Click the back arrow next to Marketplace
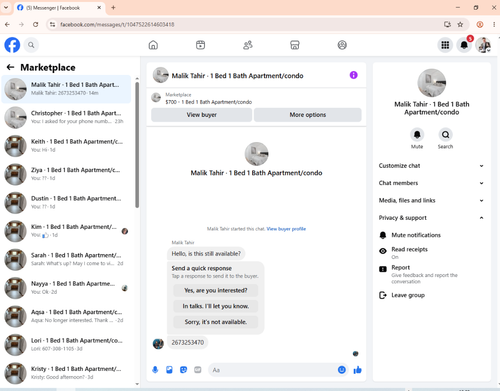 point(10,67)
